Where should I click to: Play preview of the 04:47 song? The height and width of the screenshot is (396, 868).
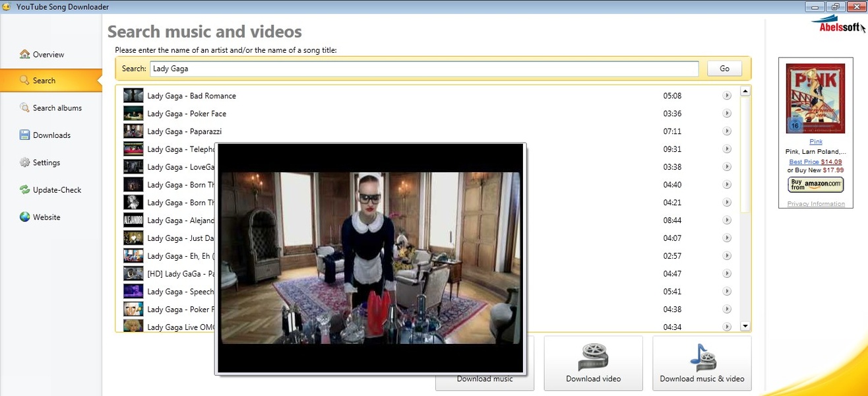click(727, 274)
